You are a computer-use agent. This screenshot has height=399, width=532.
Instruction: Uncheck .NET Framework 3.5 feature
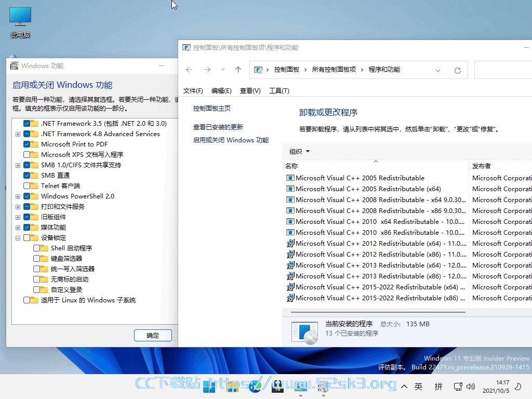[x=27, y=124]
